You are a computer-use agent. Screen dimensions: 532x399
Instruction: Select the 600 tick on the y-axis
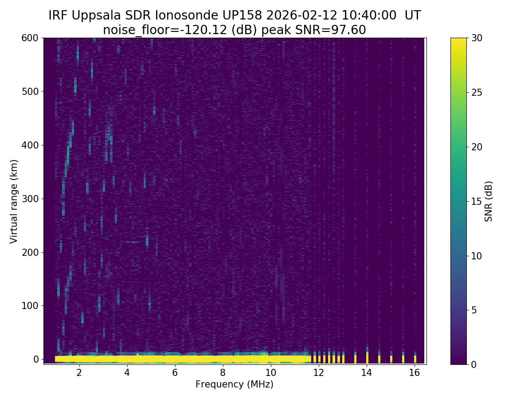[x=30, y=38]
